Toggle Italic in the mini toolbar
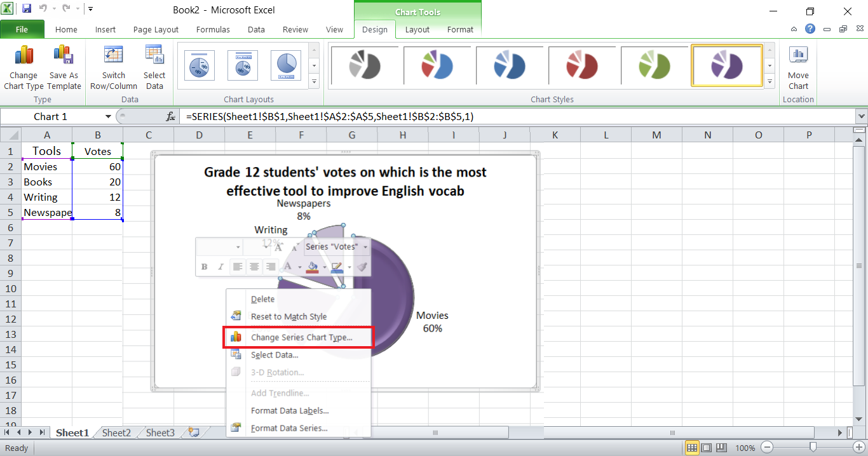This screenshot has width=868, height=456. (x=221, y=267)
